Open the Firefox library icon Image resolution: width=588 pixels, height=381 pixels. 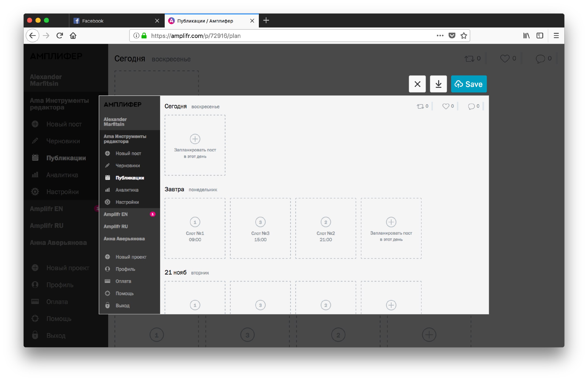click(526, 36)
